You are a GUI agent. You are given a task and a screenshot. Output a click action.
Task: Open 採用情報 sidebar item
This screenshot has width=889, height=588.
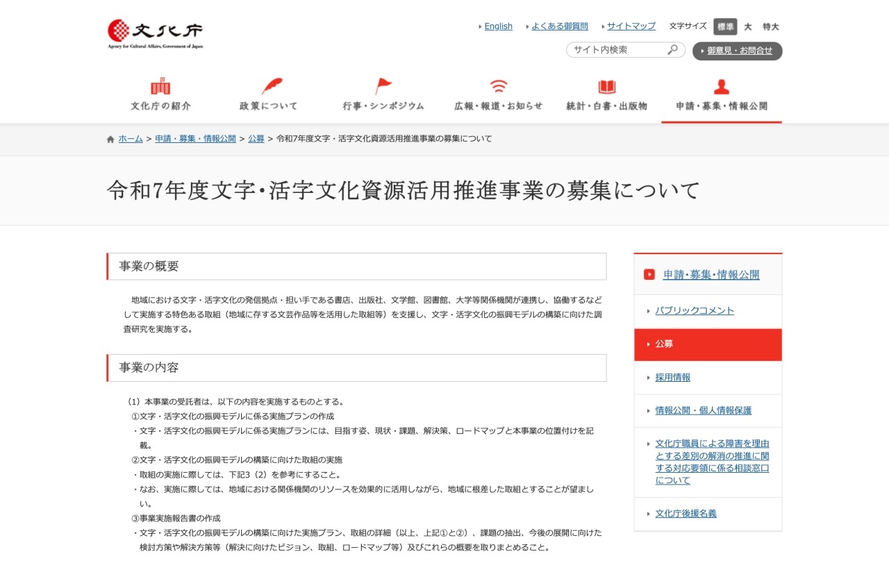tap(673, 378)
